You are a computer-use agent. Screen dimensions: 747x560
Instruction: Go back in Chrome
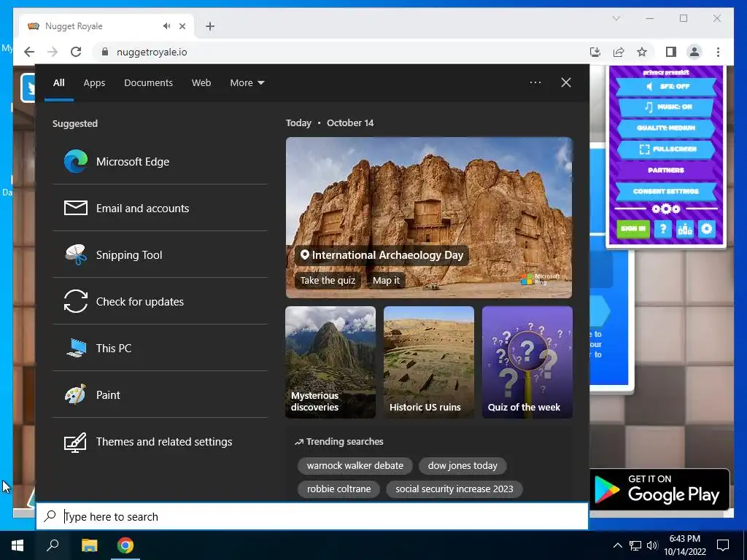[x=29, y=52]
